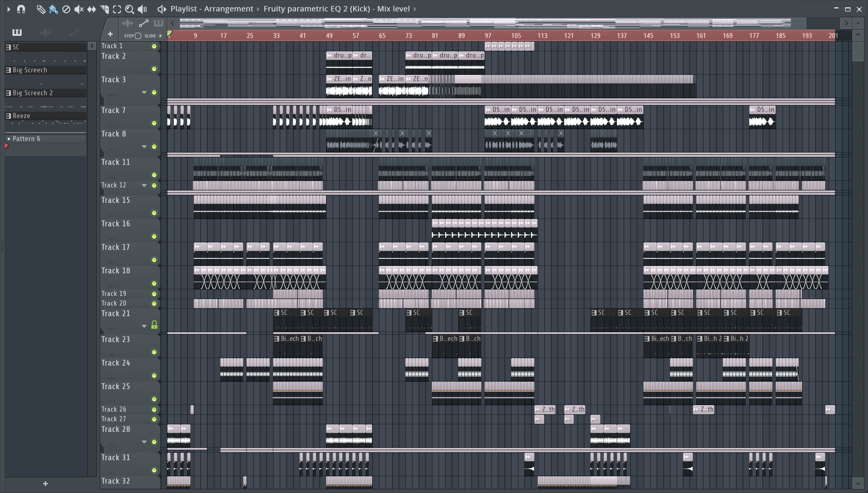The width and height of the screenshot is (868, 493).
Task: Open the Fruity parametric EQ 2 breadcrumb
Action: pos(337,9)
